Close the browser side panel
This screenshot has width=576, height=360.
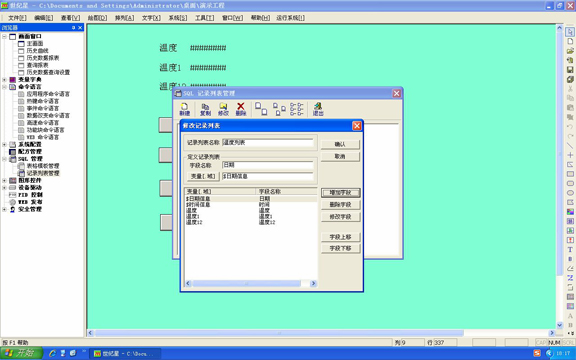tap(80, 28)
